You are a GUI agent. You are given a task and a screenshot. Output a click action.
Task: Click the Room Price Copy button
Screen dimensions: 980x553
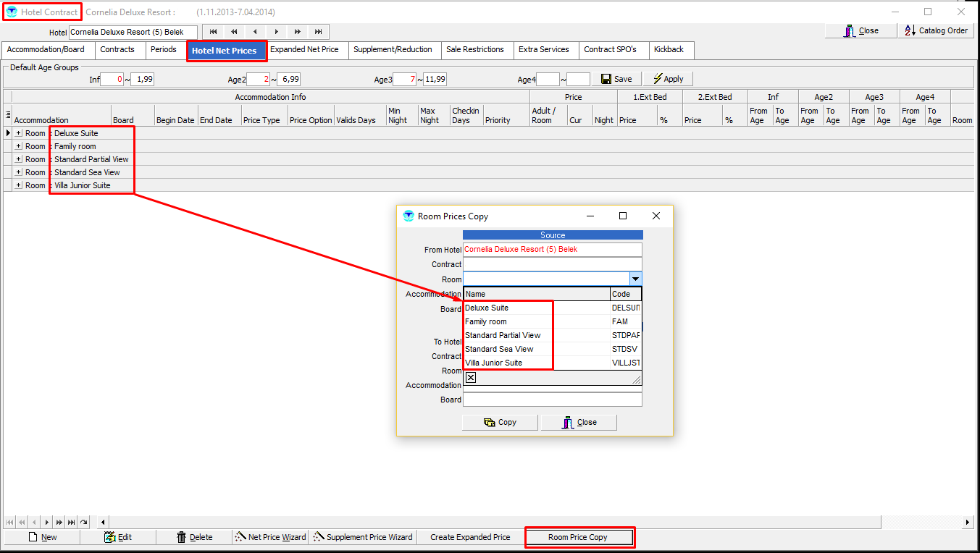click(578, 537)
